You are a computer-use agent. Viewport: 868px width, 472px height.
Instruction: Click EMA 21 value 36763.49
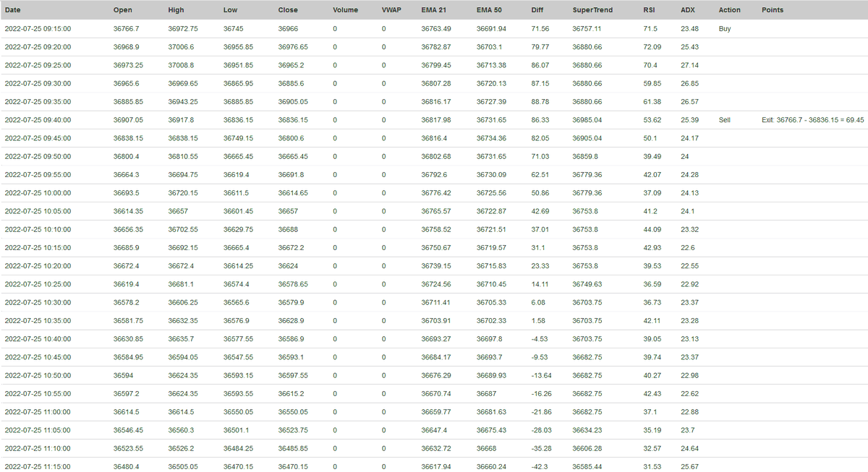click(436, 28)
